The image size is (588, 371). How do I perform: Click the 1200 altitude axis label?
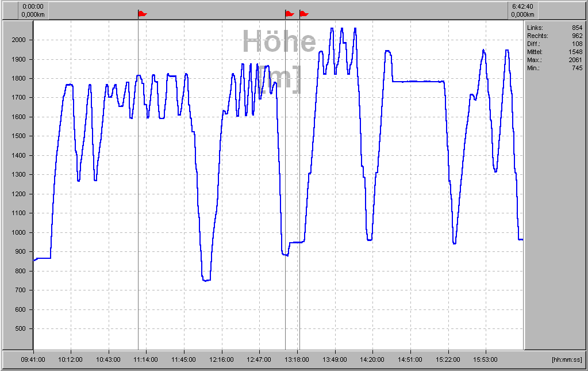(19, 194)
